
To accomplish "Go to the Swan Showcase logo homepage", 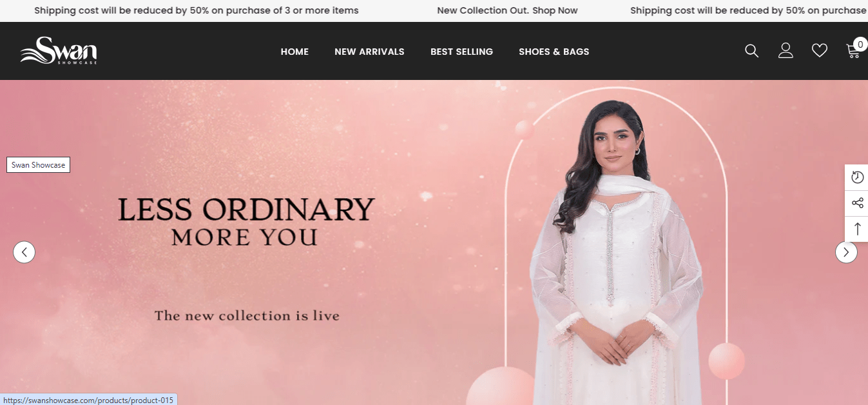I will coord(59,50).
